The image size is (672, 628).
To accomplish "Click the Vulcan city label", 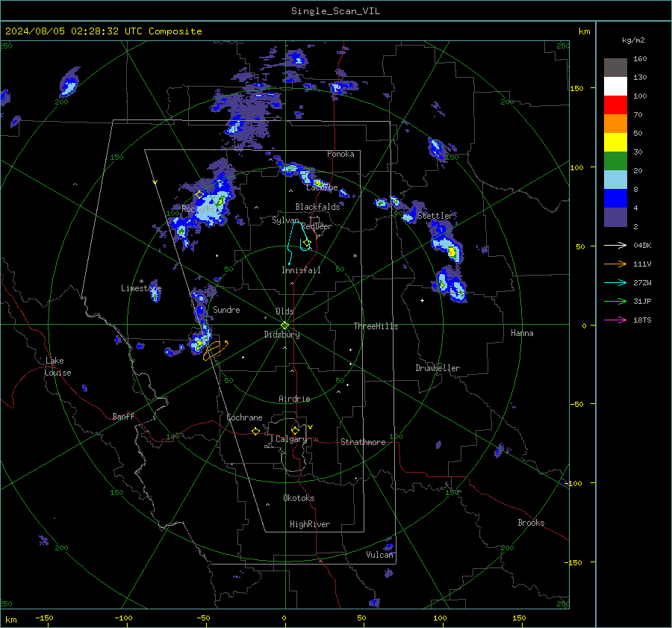I will (x=379, y=555).
